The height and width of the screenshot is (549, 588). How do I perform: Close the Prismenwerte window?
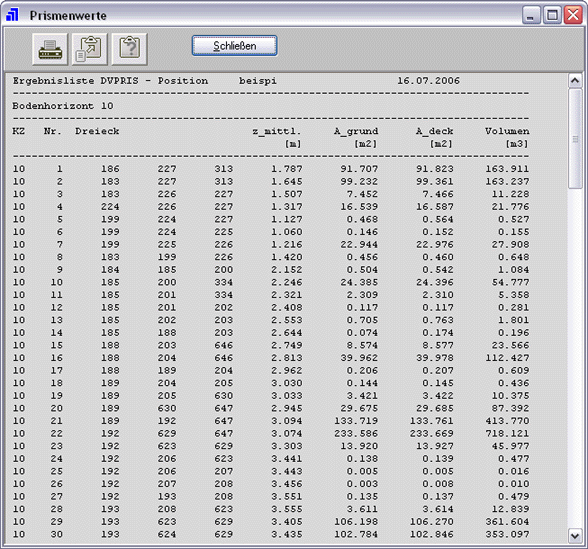click(x=573, y=15)
